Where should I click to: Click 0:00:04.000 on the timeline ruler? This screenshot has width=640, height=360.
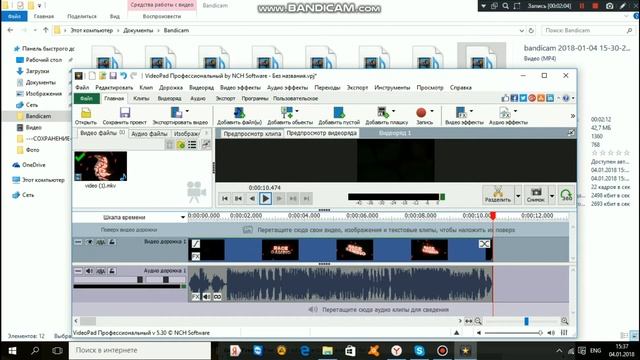click(x=304, y=216)
